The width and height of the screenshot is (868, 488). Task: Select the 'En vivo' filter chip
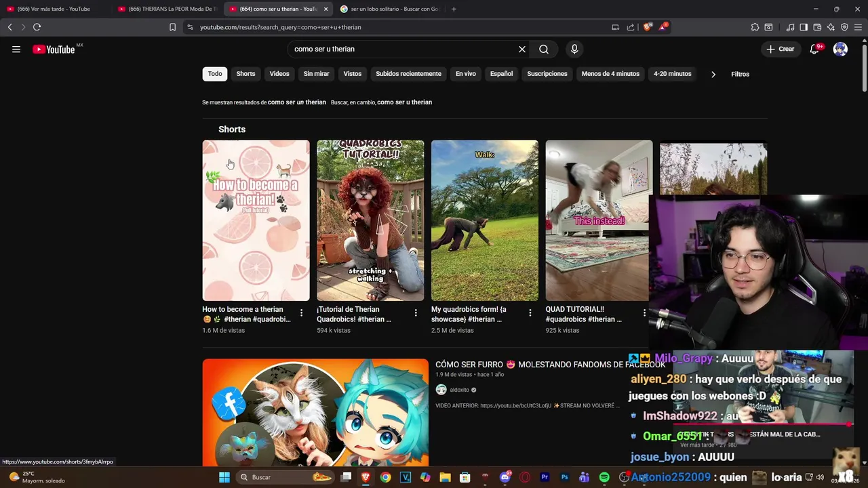466,74
